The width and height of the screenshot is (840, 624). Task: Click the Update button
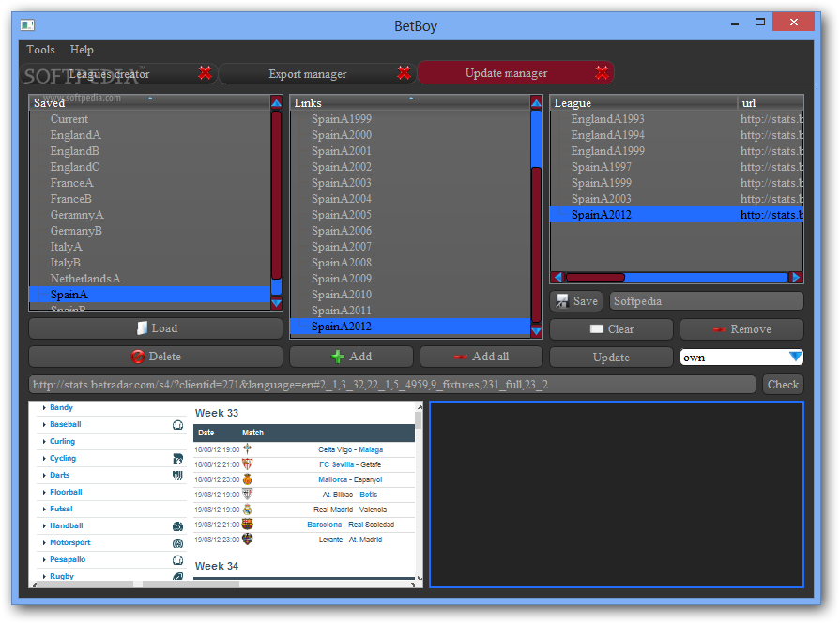[611, 358]
